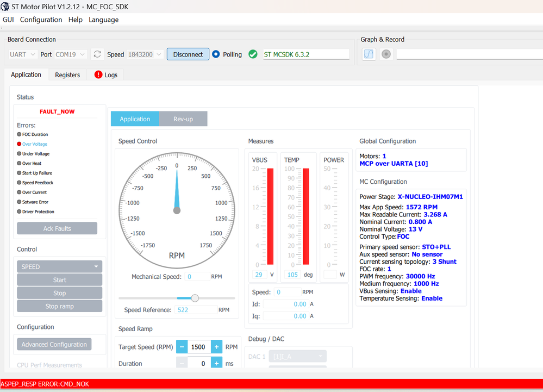Click the VBUS 29 V value
Image resolution: width=543 pixels, height=392 pixels.
click(x=259, y=275)
